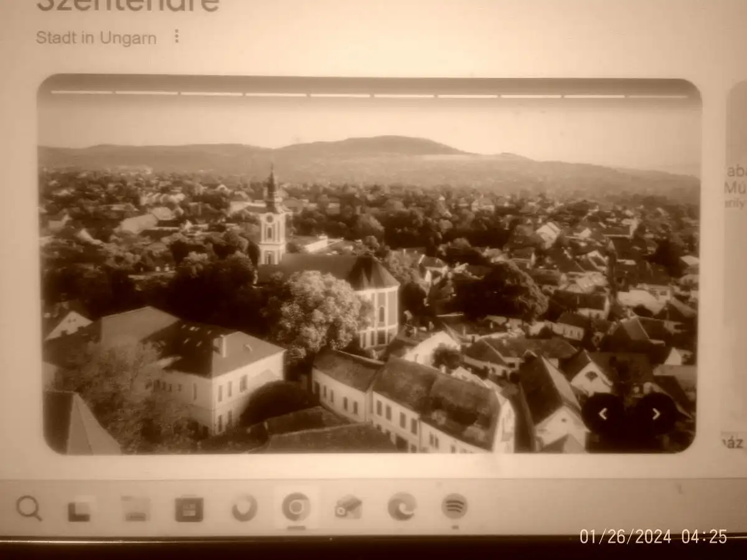747x560 pixels.
Task: Select the fifth photo progress segment
Action: [x=339, y=95]
